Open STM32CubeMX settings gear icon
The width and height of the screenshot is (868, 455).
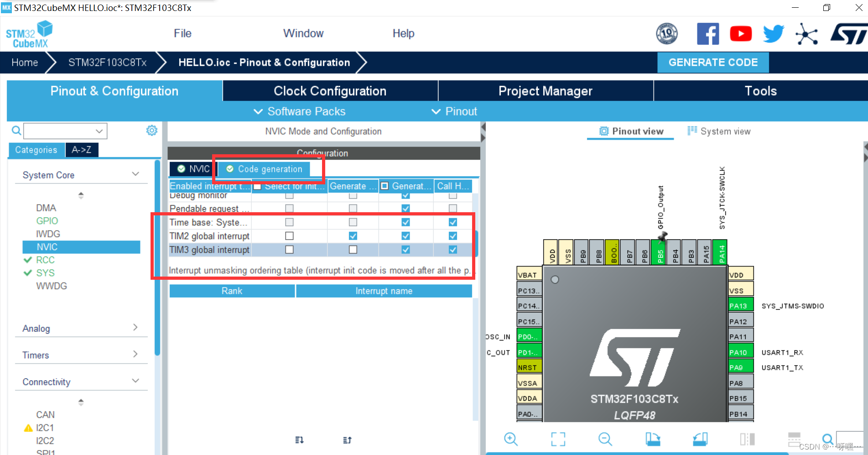pyautogui.click(x=151, y=130)
